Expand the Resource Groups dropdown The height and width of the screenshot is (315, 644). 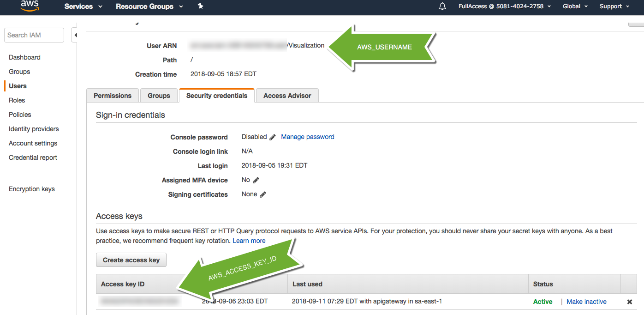tap(149, 6)
